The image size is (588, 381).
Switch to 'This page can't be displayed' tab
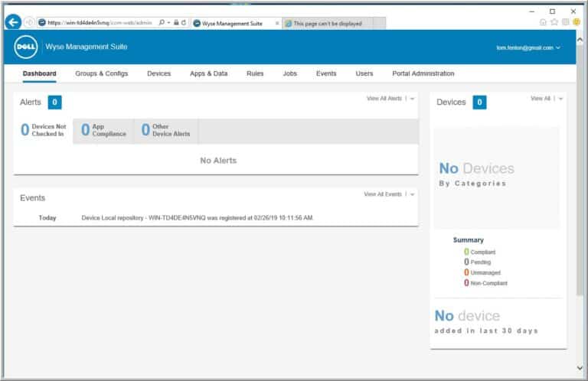[328, 23]
